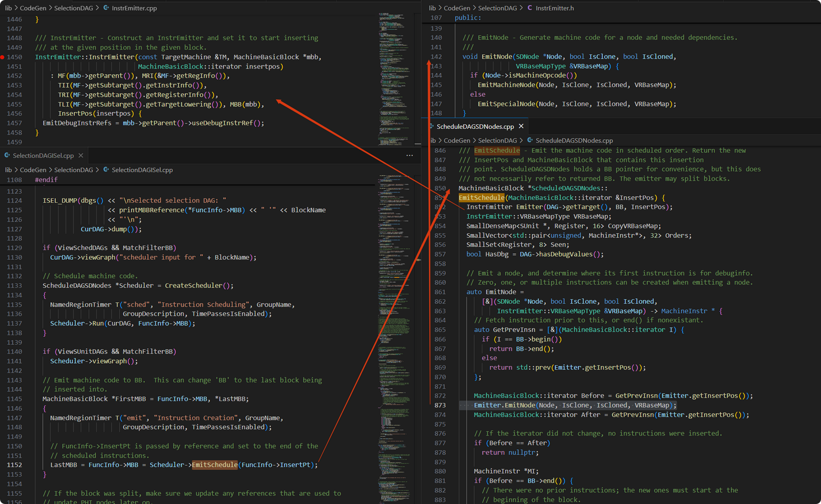Image resolution: width=821 pixels, height=504 pixels.
Task: Close the ScheduleDAGSDNodes.cpp tab
Action: [521, 127]
